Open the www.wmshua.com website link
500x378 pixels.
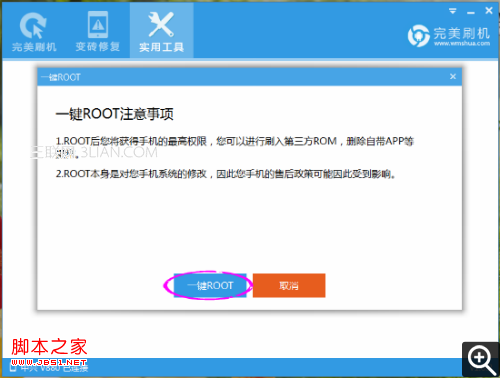coord(462,43)
